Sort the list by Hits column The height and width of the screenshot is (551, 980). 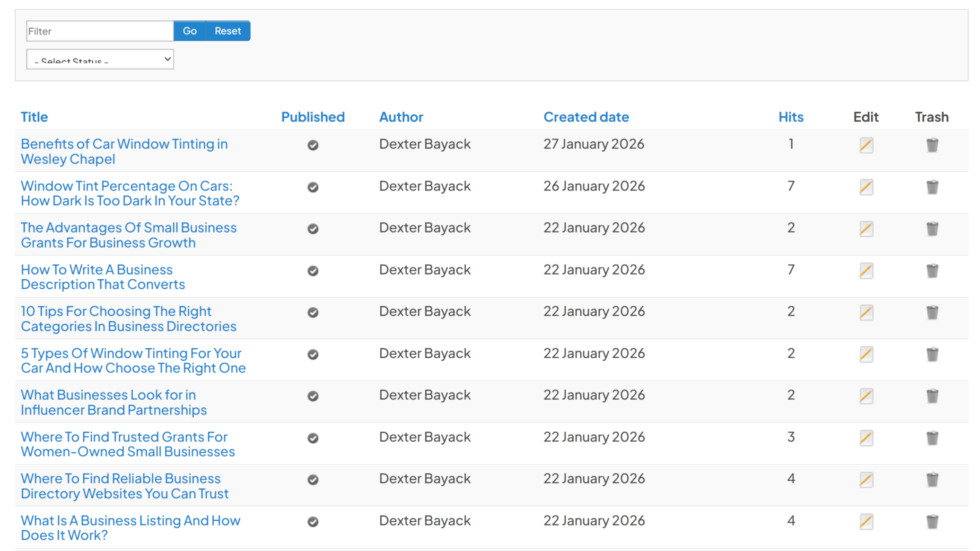(x=791, y=117)
